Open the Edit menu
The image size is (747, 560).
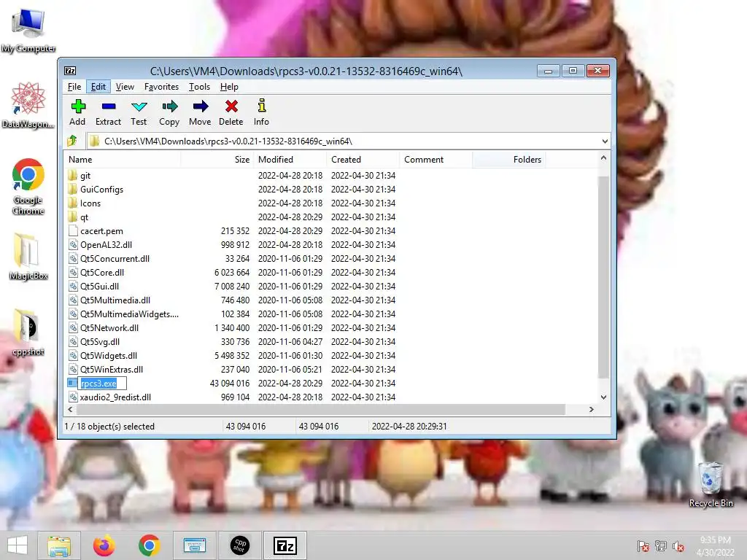tap(98, 87)
